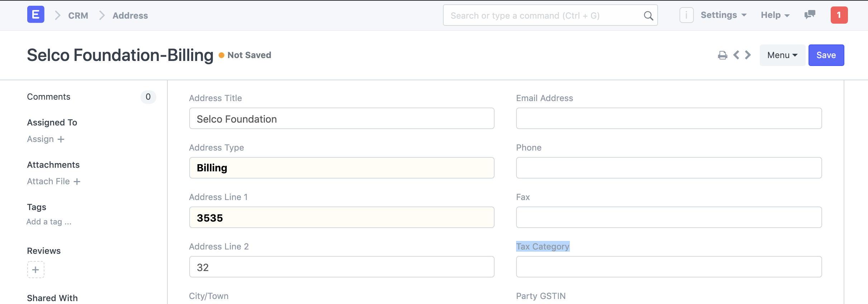Image resolution: width=868 pixels, height=304 pixels.
Task: Click the Attach File plus icon
Action: click(77, 181)
